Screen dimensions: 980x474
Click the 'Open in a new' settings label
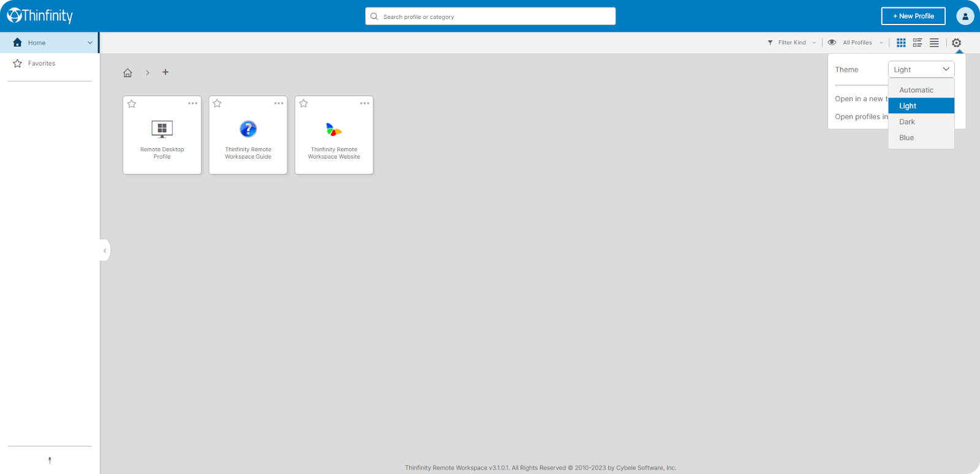[x=861, y=99]
